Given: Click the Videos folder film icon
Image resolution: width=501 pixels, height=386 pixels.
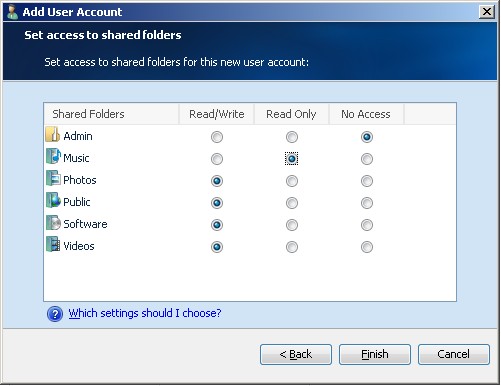Looking at the screenshot, I should point(53,244).
